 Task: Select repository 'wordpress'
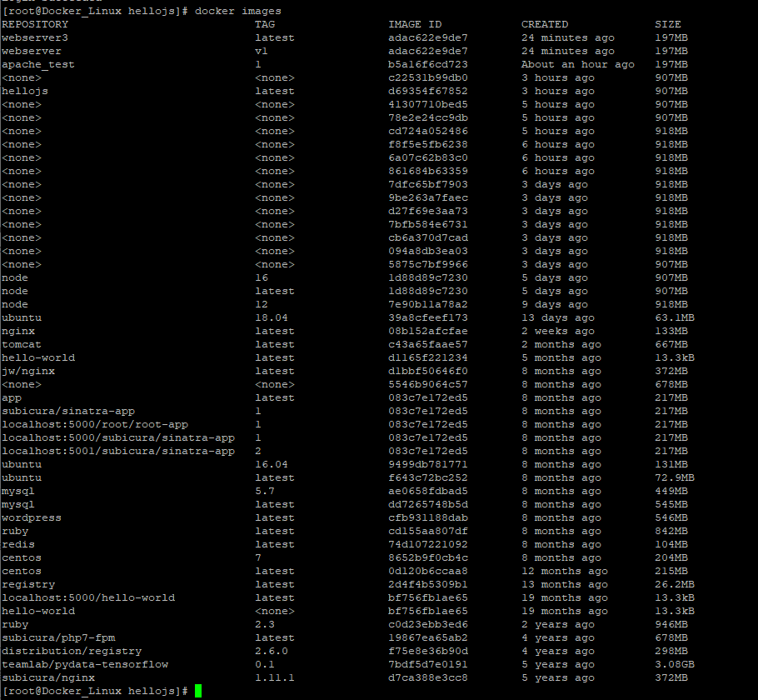pos(32,518)
